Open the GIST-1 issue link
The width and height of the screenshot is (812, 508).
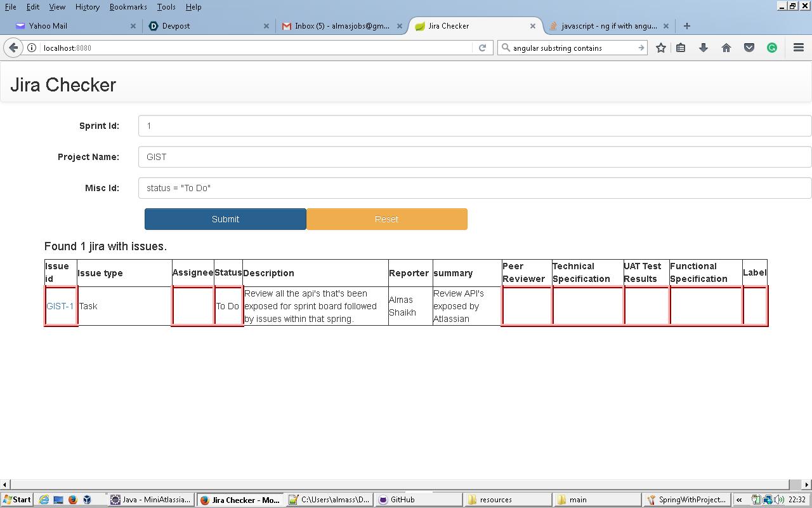coord(60,306)
